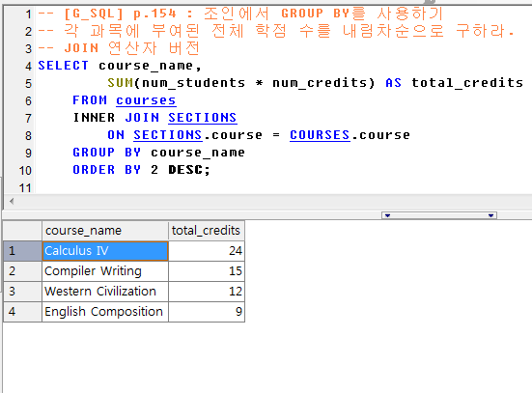Select the English Composition cell
Viewport: 532px width, 393px height.
(x=105, y=312)
